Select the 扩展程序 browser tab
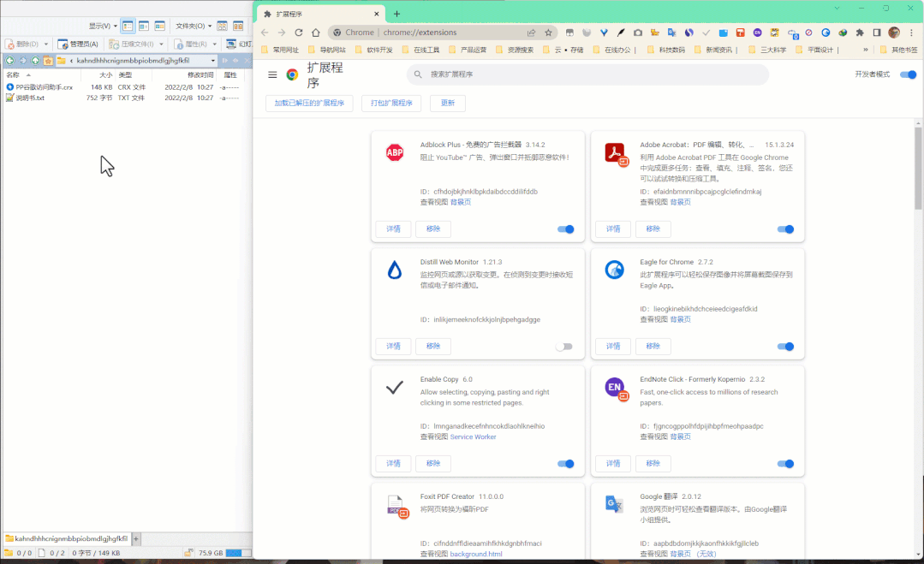The height and width of the screenshot is (564, 924). (322, 14)
